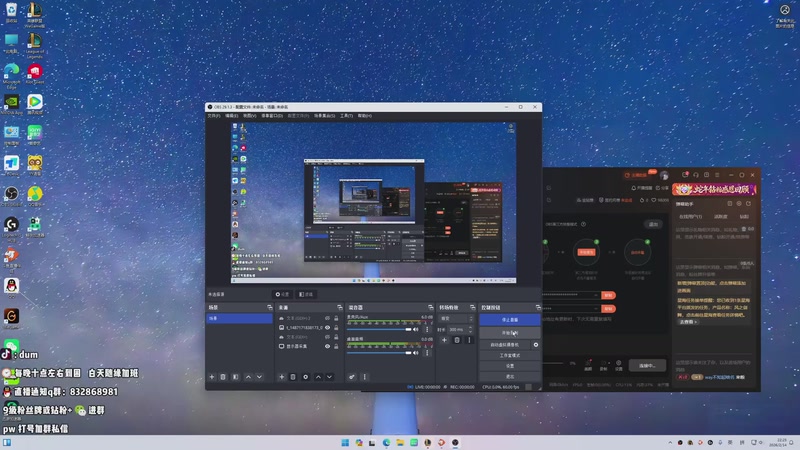Viewport: 800px width, 450px height.
Task: Open the 文件(F) menu in OBS
Action: point(213,116)
